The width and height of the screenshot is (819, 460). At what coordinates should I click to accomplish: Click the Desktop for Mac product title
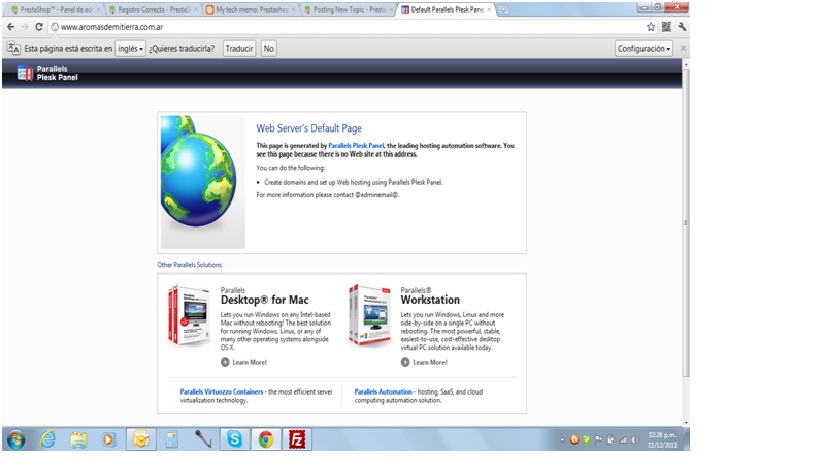pos(264,300)
